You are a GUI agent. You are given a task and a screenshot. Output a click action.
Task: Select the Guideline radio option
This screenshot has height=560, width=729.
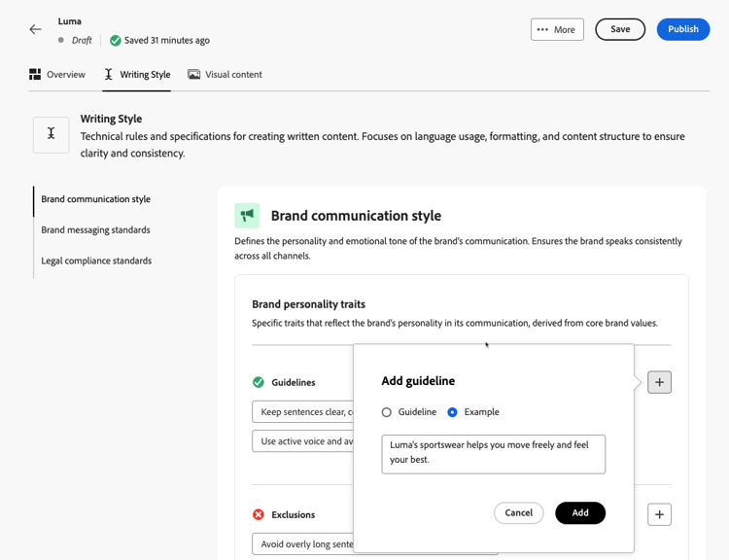coord(387,412)
